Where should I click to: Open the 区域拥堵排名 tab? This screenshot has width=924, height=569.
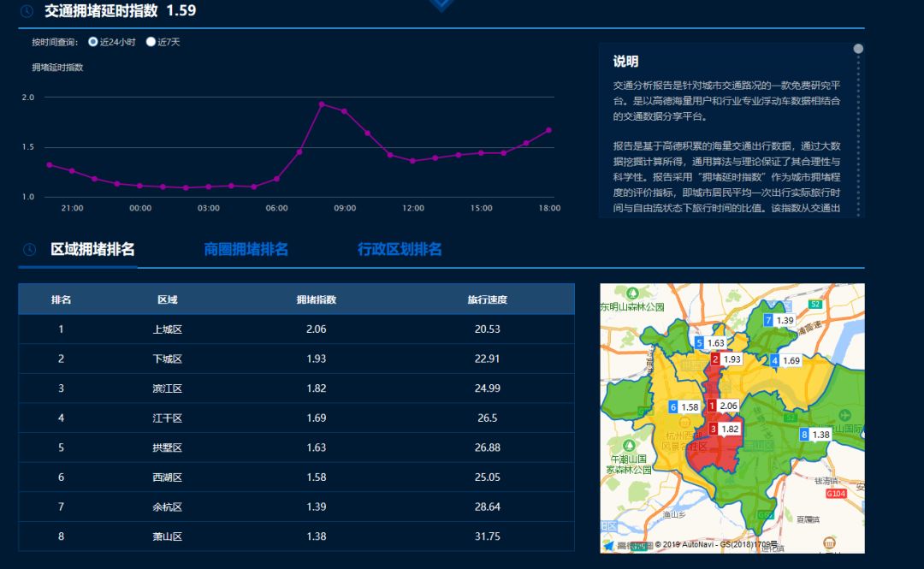tap(92, 250)
